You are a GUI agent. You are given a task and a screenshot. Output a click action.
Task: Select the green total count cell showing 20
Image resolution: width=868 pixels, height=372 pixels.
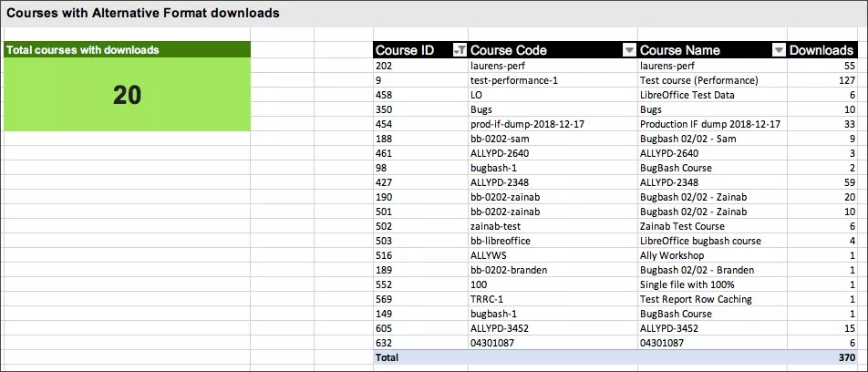pos(127,95)
